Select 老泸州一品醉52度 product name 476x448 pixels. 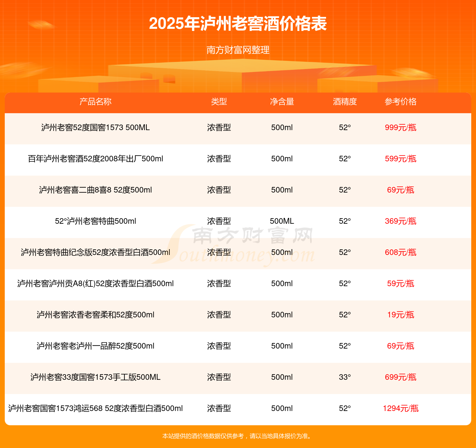pyautogui.click(x=95, y=346)
